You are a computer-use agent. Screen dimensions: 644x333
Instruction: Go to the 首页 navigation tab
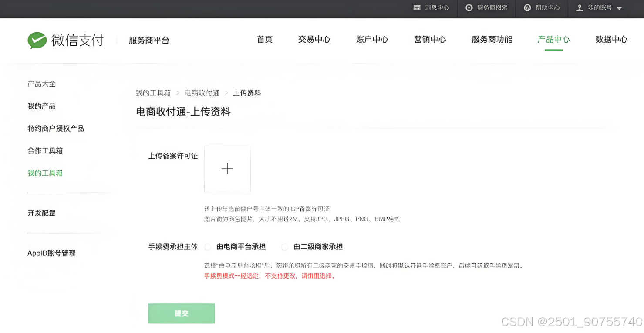(265, 40)
